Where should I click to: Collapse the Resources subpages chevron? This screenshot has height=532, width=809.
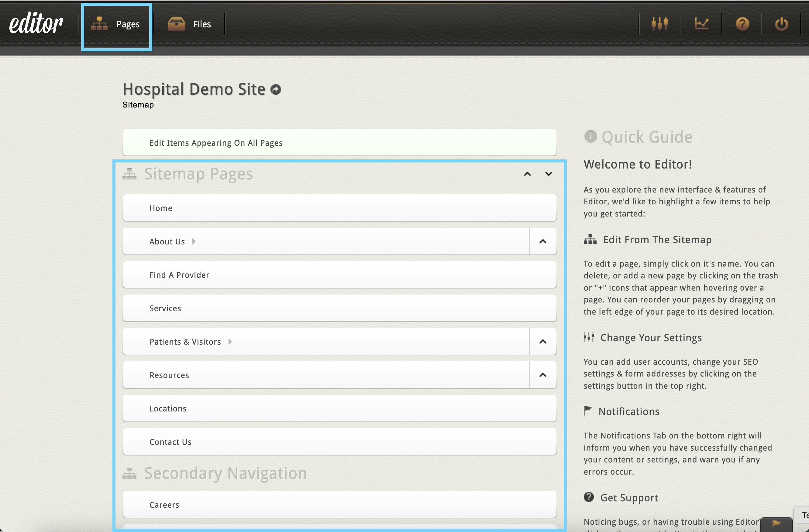click(x=542, y=375)
